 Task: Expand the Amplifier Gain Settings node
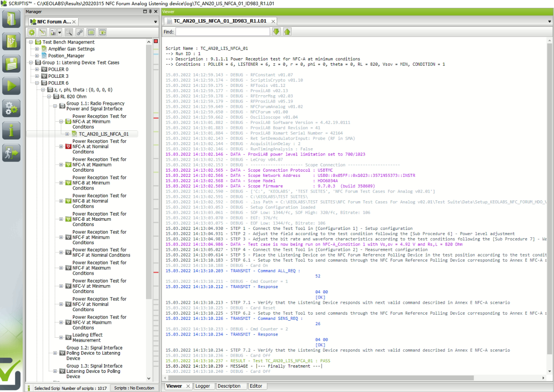point(37,49)
